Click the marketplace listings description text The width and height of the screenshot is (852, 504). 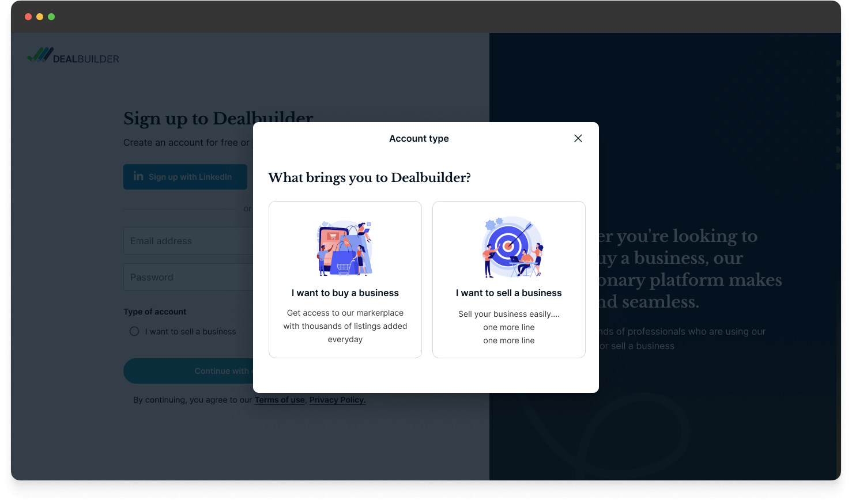click(345, 326)
